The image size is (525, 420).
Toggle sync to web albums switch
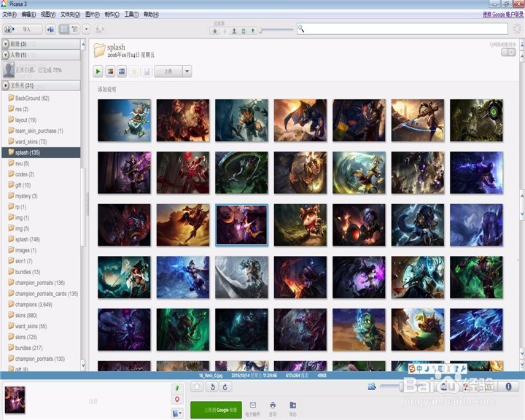tap(508, 52)
